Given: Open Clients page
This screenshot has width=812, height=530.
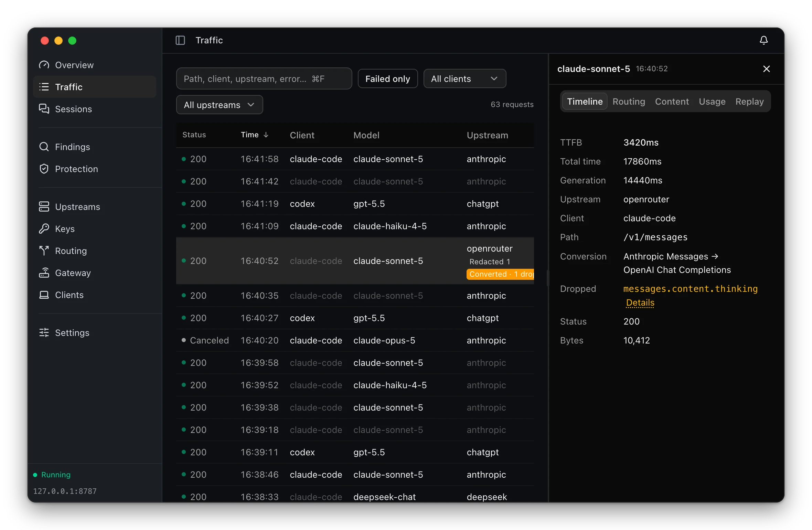Looking at the screenshot, I should coord(95,295).
